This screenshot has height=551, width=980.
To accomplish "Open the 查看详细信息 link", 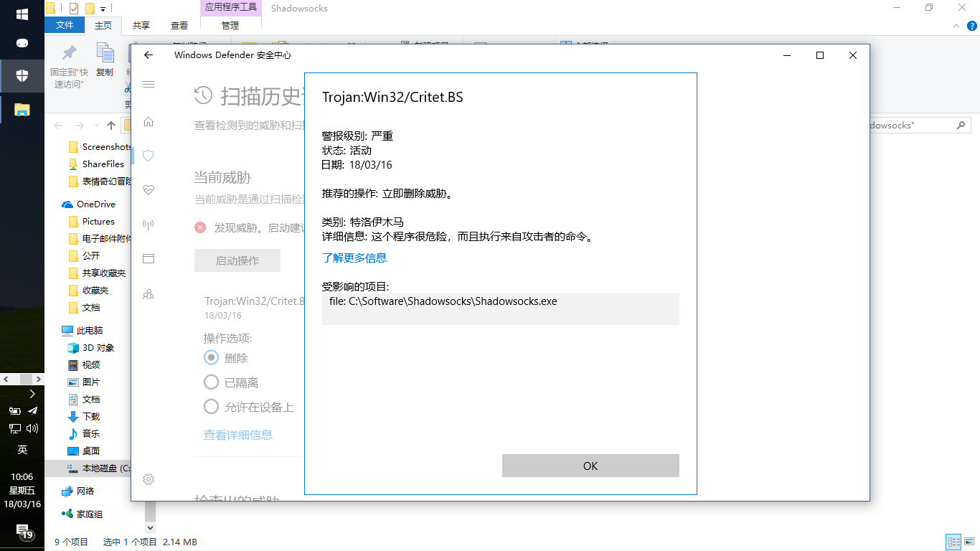I will tap(238, 435).
